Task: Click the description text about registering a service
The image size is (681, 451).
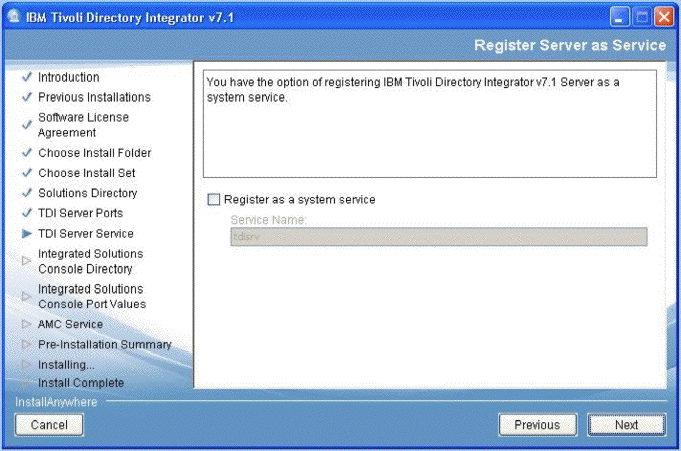Action: click(x=413, y=90)
